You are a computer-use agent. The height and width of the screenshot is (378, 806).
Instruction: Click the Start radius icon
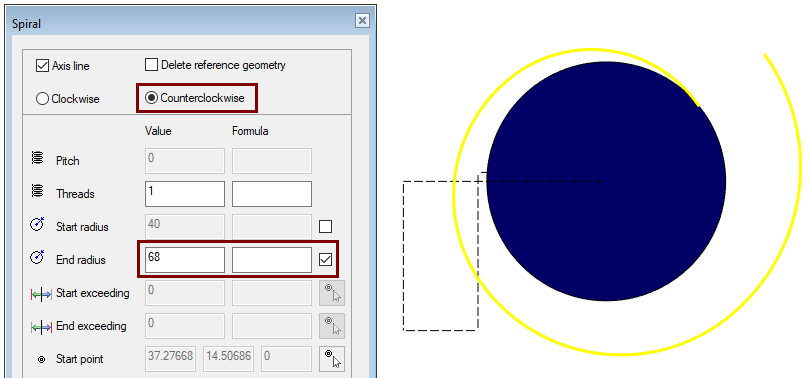tap(37, 225)
